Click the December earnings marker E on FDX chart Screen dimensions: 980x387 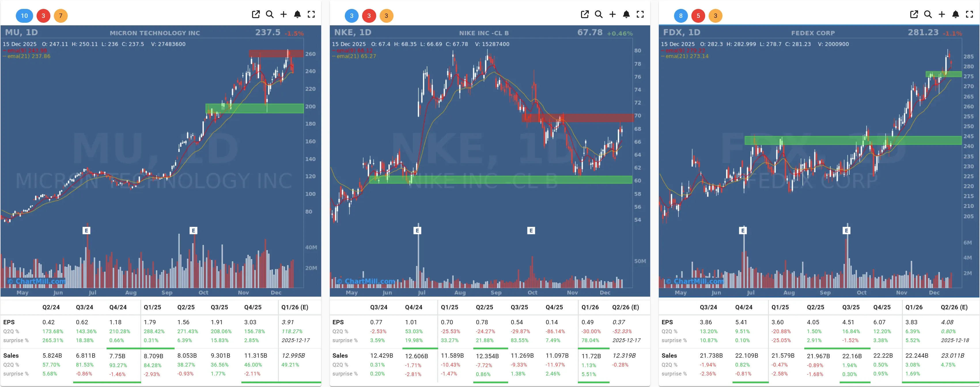(x=846, y=230)
